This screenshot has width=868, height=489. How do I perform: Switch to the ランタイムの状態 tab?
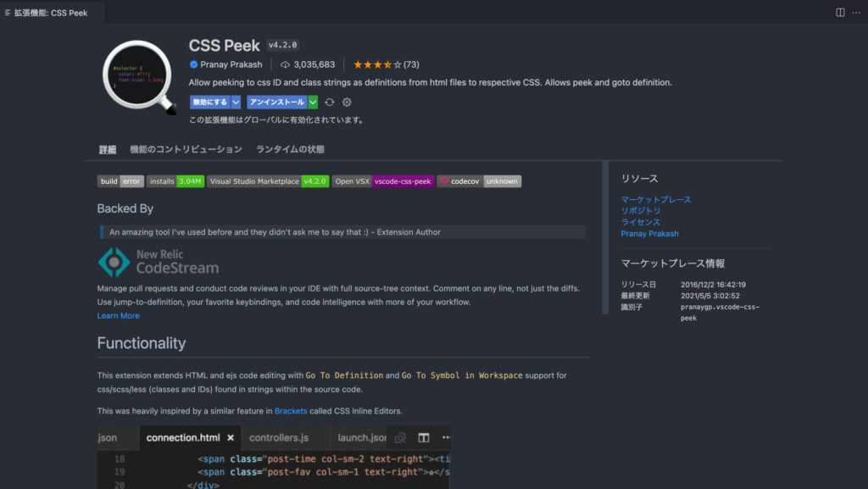[x=290, y=149]
